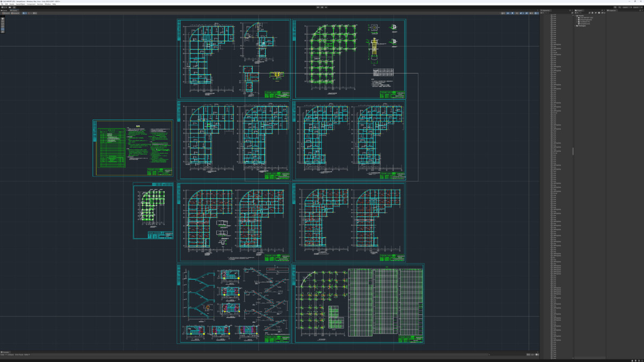
Task: Open the Layout dropdown
Action: (637, 7)
